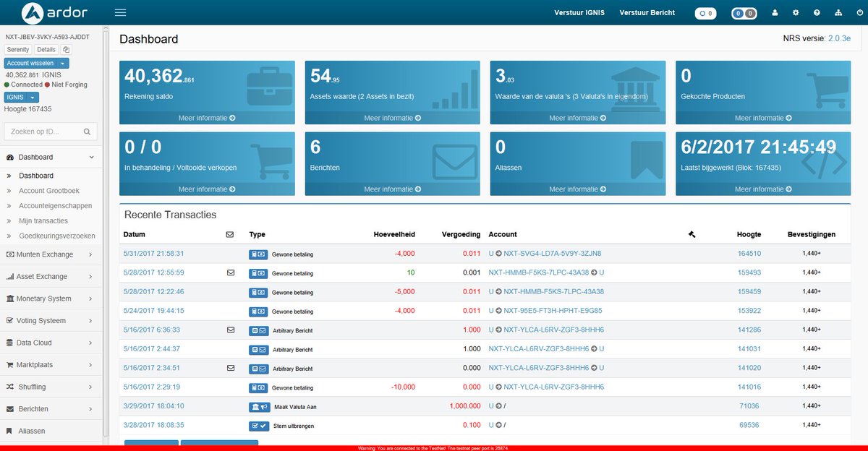This screenshot has width=868, height=451.
Task: Open Meer informatie on Aliassen card
Action: click(578, 189)
